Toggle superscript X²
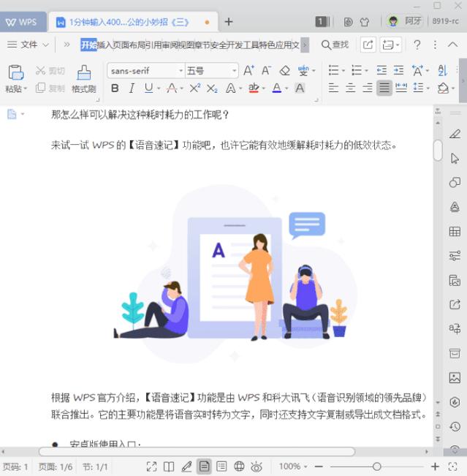Viewport: 467px width, 476px height. [x=195, y=88]
